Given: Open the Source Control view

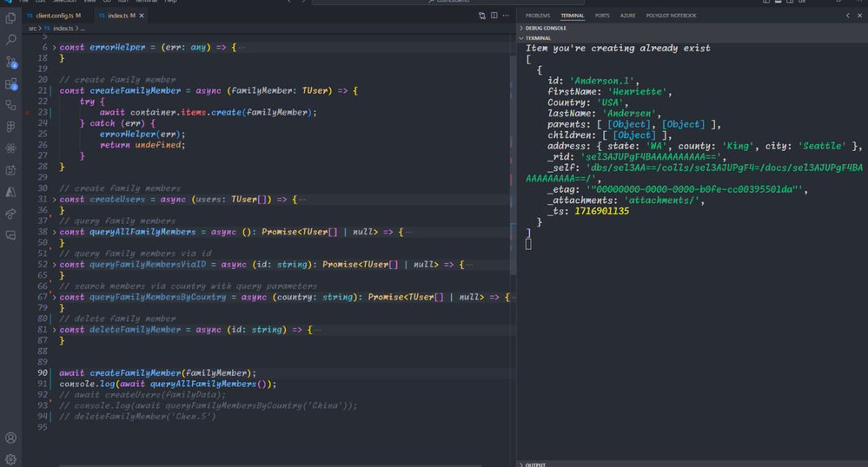Looking at the screenshot, I should click(x=10, y=62).
